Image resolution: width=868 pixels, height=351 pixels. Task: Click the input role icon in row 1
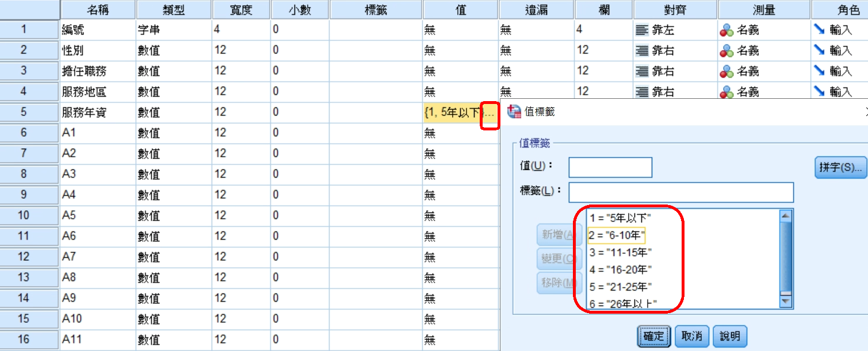click(x=819, y=30)
